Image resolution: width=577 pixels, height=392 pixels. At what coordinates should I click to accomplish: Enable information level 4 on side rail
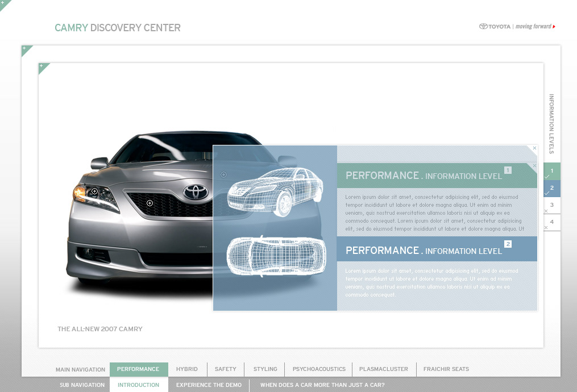coord(552,223)
